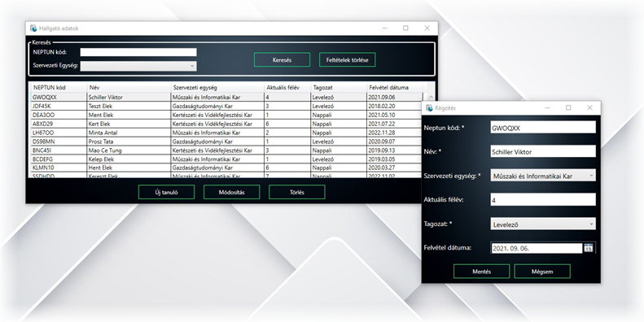Click the Törlés button
The image size is (644, 322).
297,192
